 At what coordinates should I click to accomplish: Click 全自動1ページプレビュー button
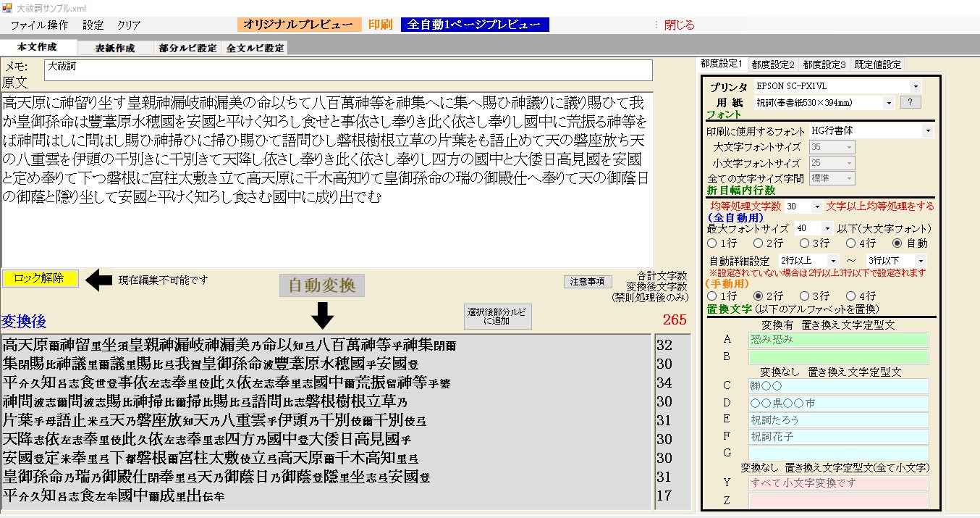coord(475,25)
